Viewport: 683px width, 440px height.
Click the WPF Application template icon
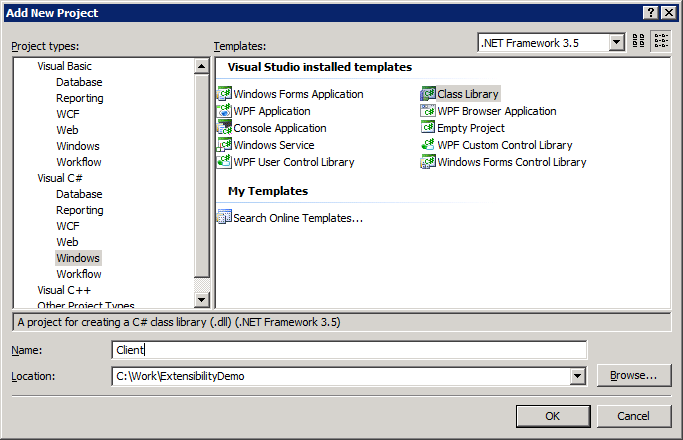coord(224,111)
